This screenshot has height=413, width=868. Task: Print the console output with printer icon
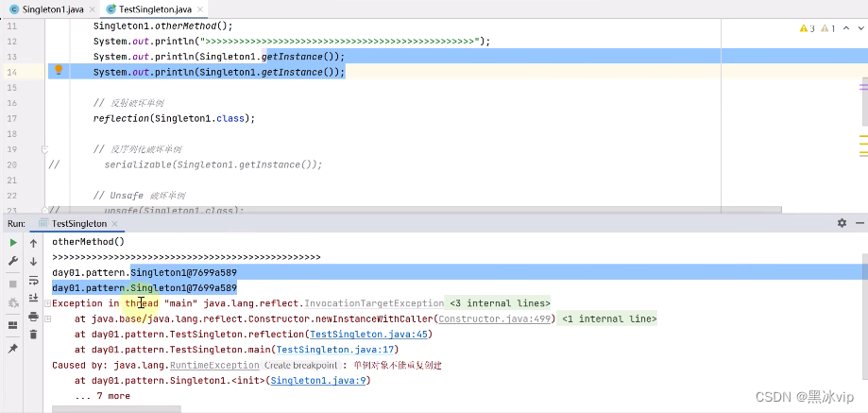pyautogui.click(x=33, y=316)
